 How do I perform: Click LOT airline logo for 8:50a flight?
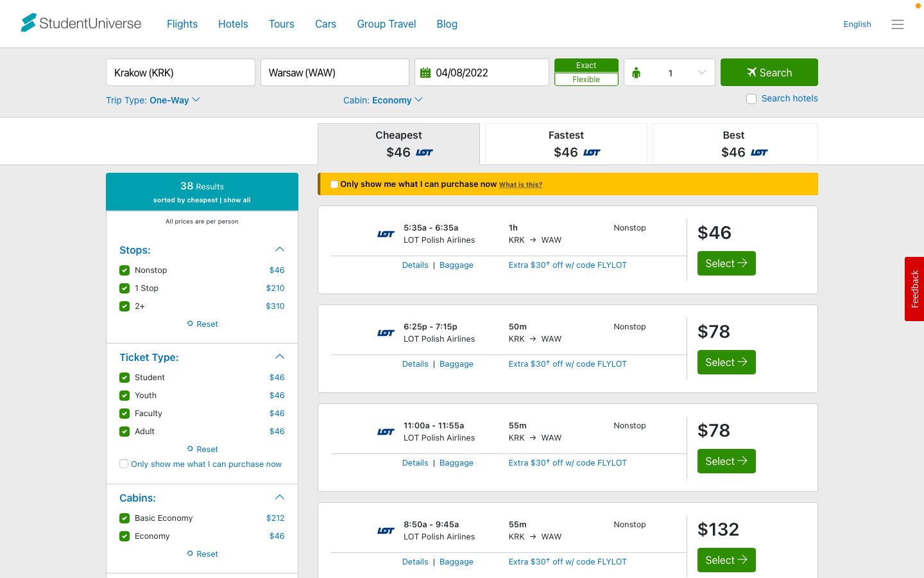coord(386,531)
